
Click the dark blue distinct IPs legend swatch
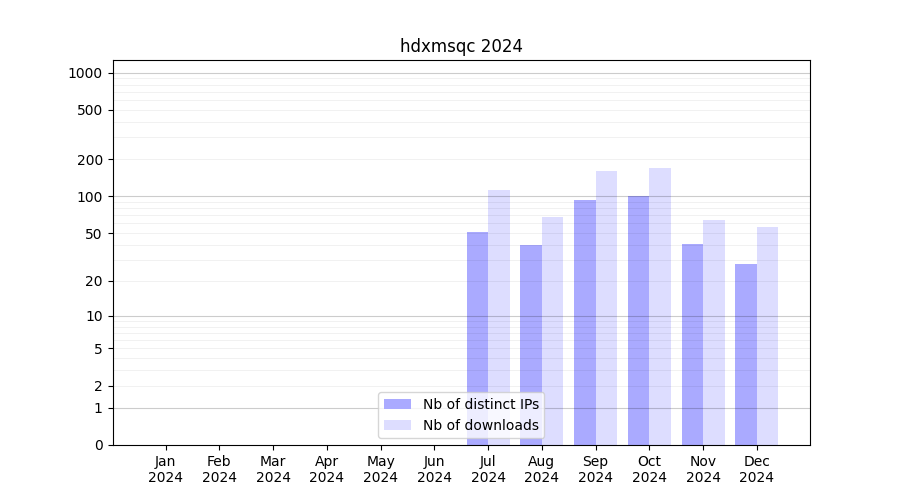coord(397,404)
